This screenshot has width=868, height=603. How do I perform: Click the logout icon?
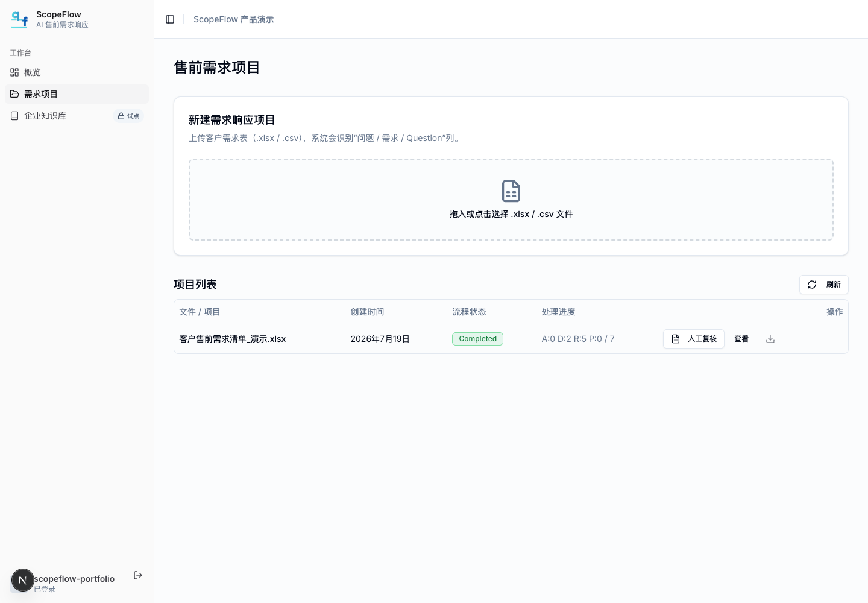[138, 575]
